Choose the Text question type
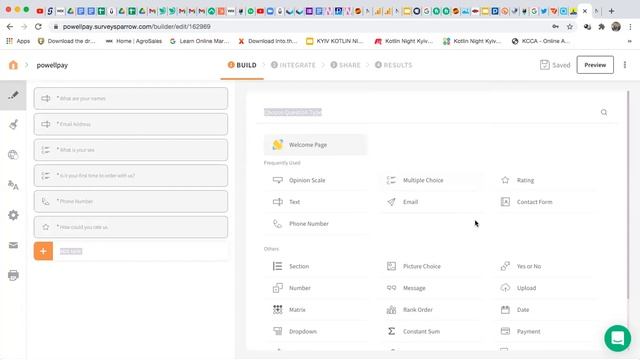The height and width of the screenshot is (360, 640). (x=316, y=202)
